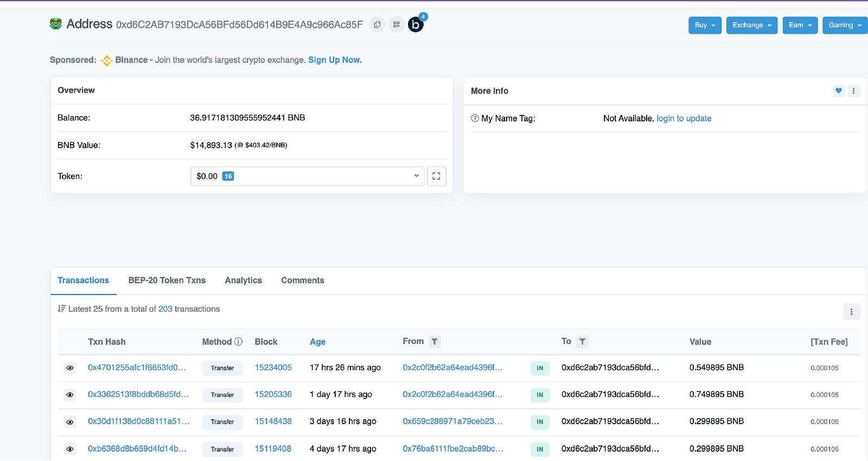
Task: Click IN badge in the 0.749895 BNB row
Action: click(540, 395)
